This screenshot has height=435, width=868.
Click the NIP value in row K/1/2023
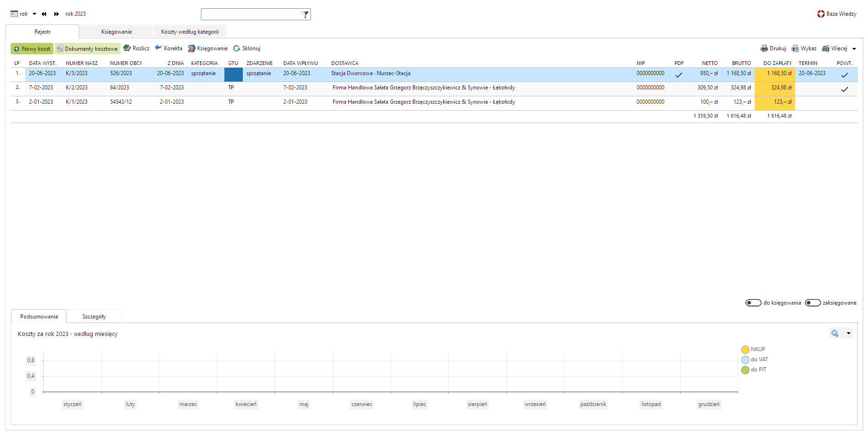click(651, 102)
